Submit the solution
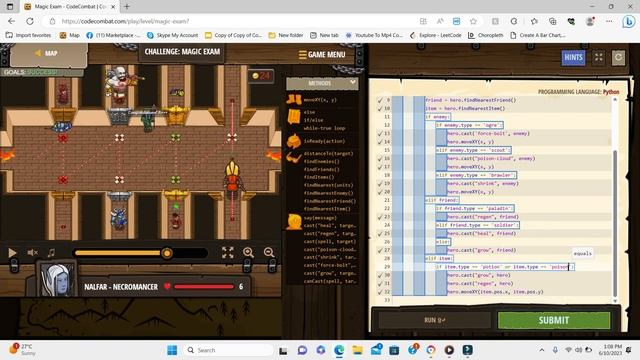The height and width of the screenshot is (360, 640). click(553, 320)
